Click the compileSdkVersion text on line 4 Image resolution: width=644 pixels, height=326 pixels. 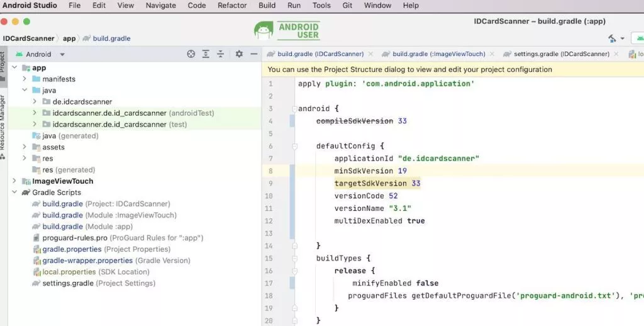click(355, 121)
